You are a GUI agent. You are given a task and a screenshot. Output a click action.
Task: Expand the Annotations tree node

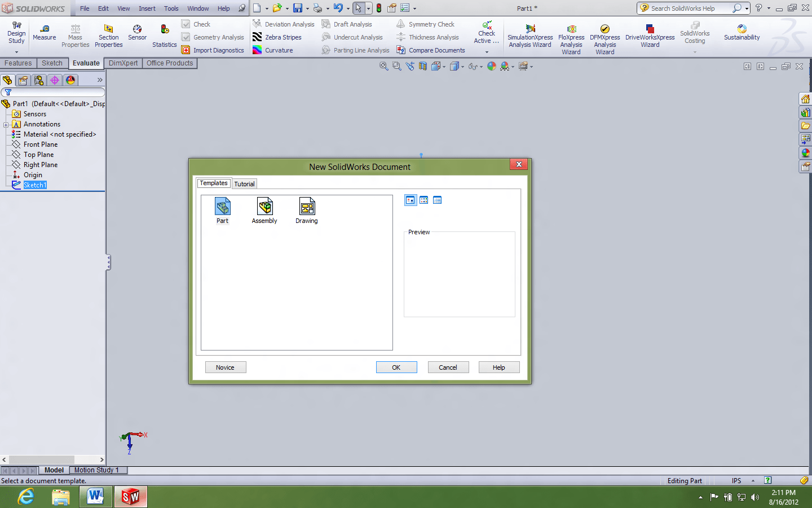(x=6, y=124)
